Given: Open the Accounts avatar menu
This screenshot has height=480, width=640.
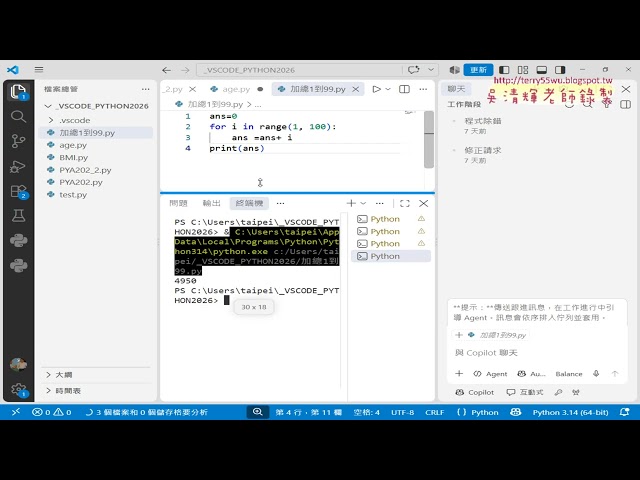Looking at the screenshot, I should (18, 364).
